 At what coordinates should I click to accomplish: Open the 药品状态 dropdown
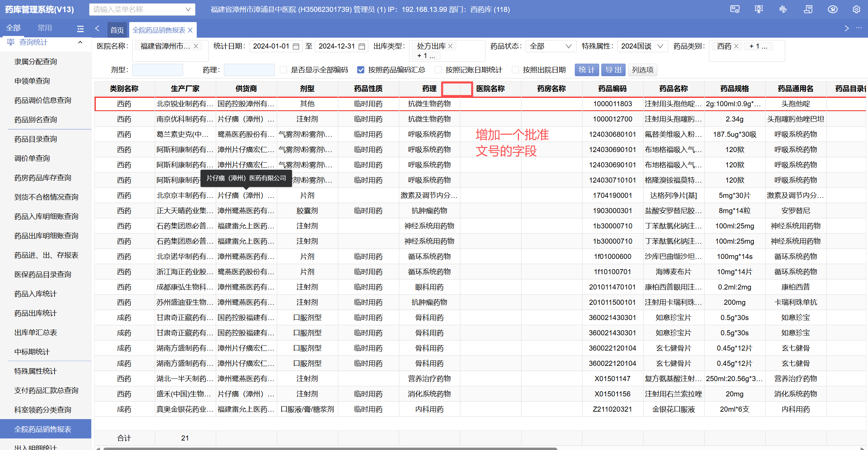550,46
